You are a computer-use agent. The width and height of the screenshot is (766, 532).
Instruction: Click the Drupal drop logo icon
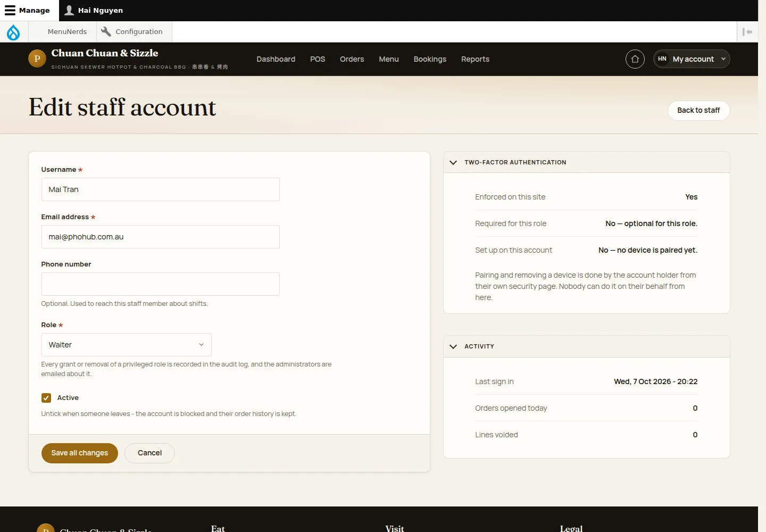(13, 32)
